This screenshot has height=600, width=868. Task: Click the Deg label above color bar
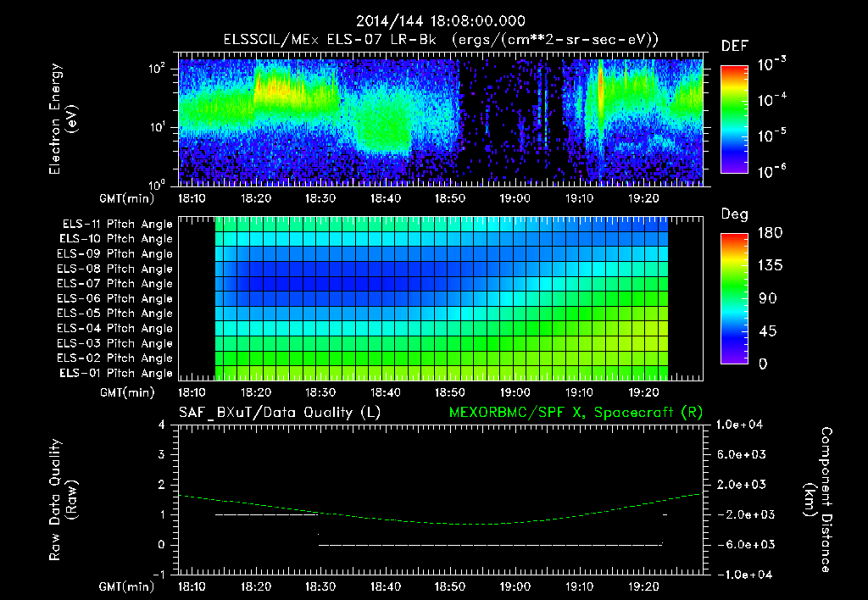734,214
